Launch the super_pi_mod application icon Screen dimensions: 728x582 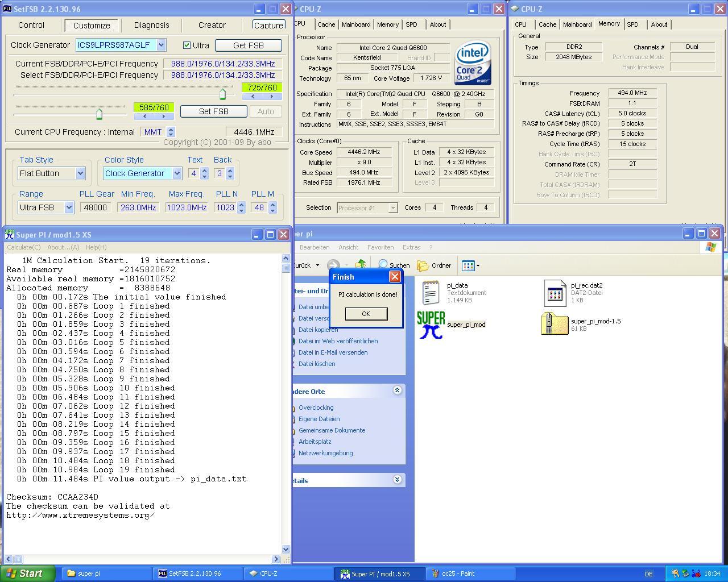pyautogui.click(x=431, y=325)
